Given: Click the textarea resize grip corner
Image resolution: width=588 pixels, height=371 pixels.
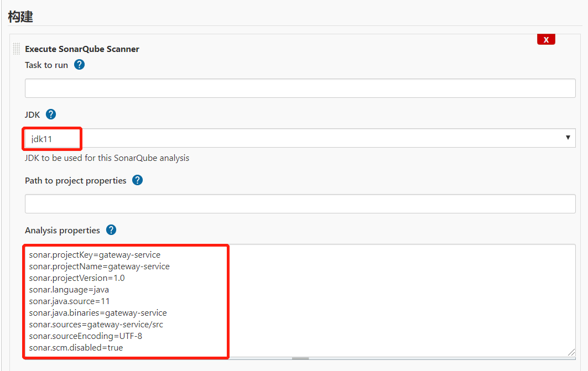Looking at the screenshot, I should [x=571, y=352].
